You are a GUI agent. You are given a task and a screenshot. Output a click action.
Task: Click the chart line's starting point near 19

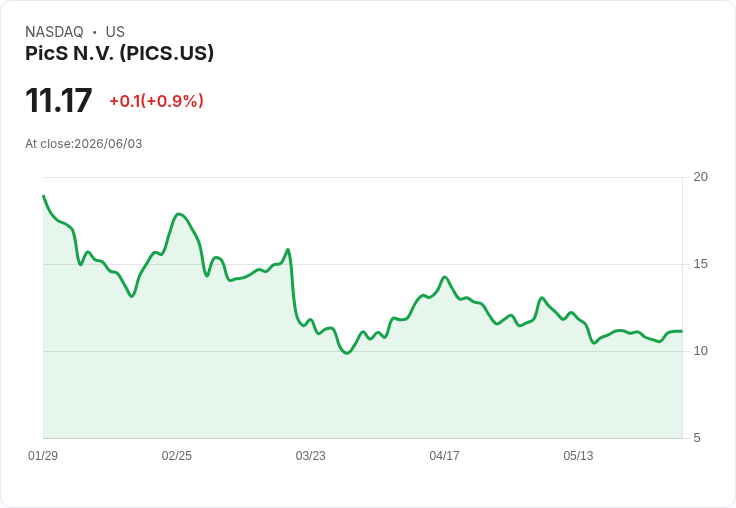44,196
